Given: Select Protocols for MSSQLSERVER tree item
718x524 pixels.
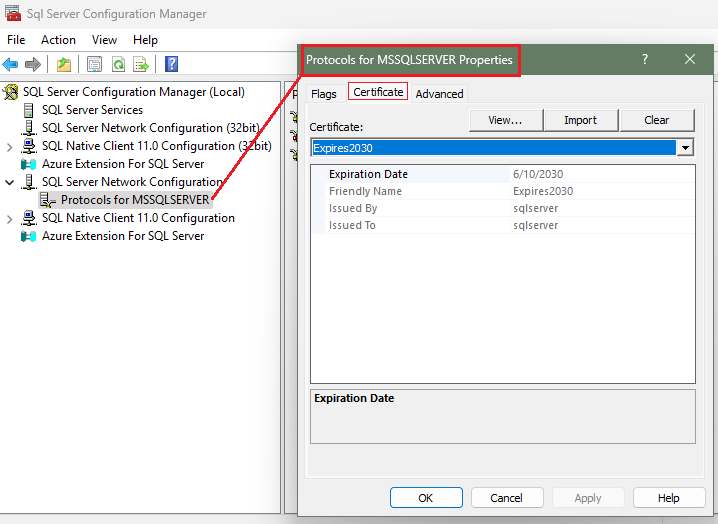Looking at the screenshot, I should pyautogui.click(x=135, y=200).
